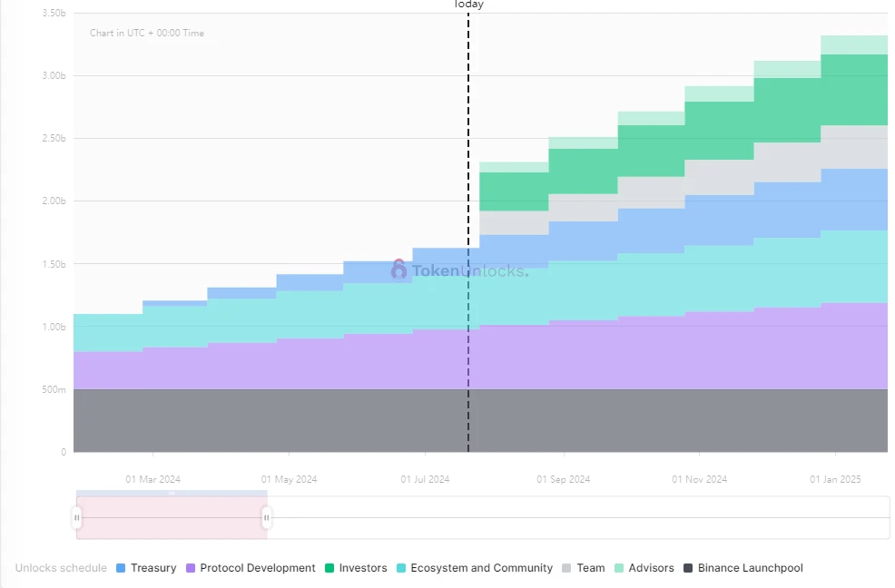Toggle the Treasury series label
Viewport: 895px width, 588px height.
153,568
